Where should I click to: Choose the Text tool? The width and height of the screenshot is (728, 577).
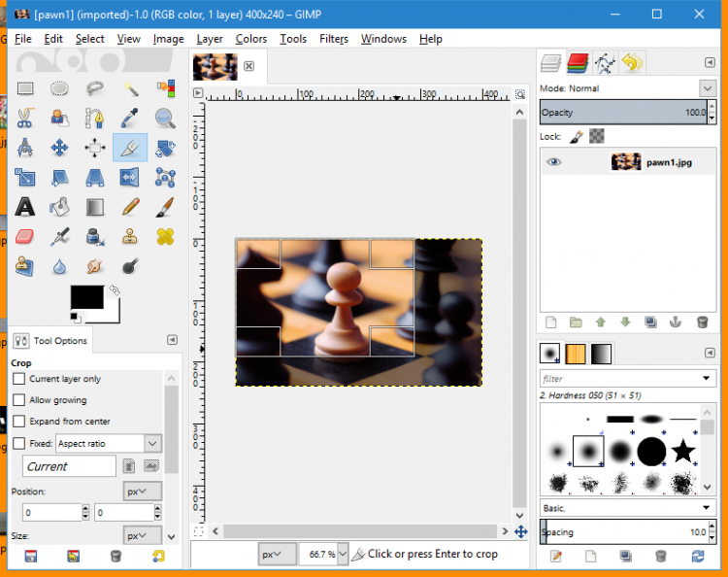25,207
